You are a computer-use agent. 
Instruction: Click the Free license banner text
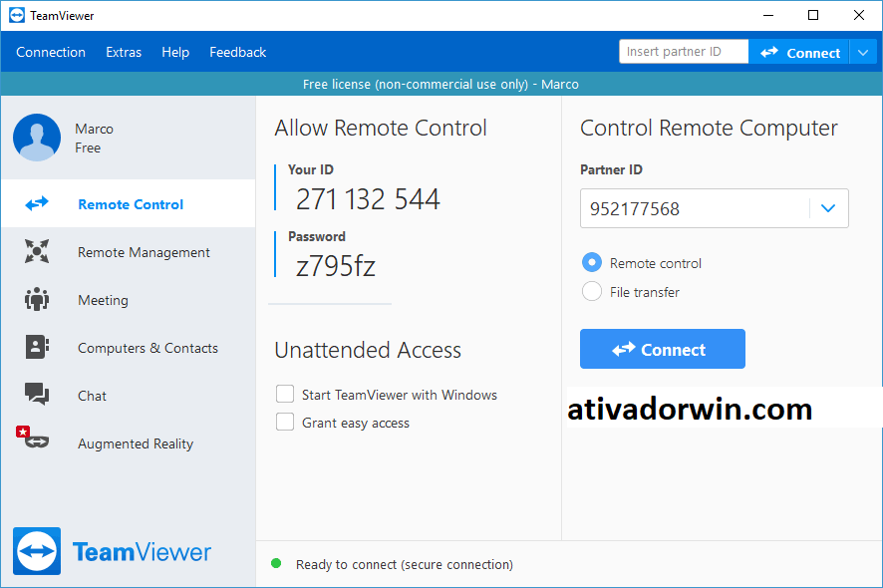[441, 84]
